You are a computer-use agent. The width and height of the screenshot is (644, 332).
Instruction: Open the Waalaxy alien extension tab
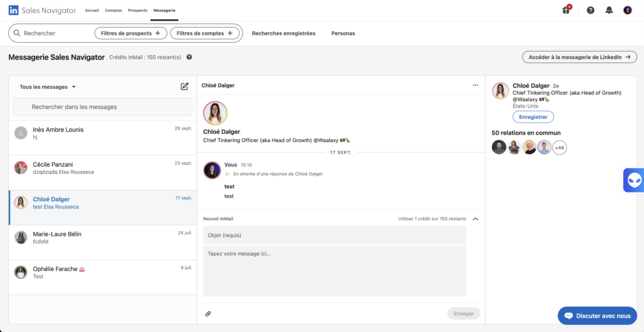pyautogui.click(x=633, y=180)
